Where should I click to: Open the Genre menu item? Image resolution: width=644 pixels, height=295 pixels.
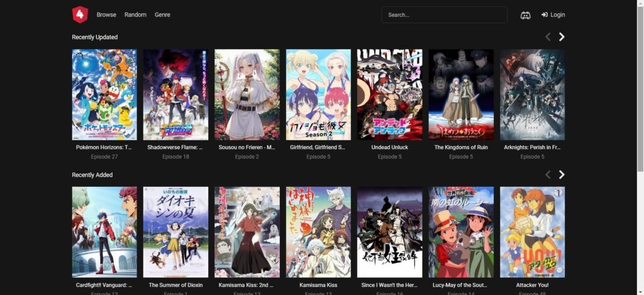[162, 15]
